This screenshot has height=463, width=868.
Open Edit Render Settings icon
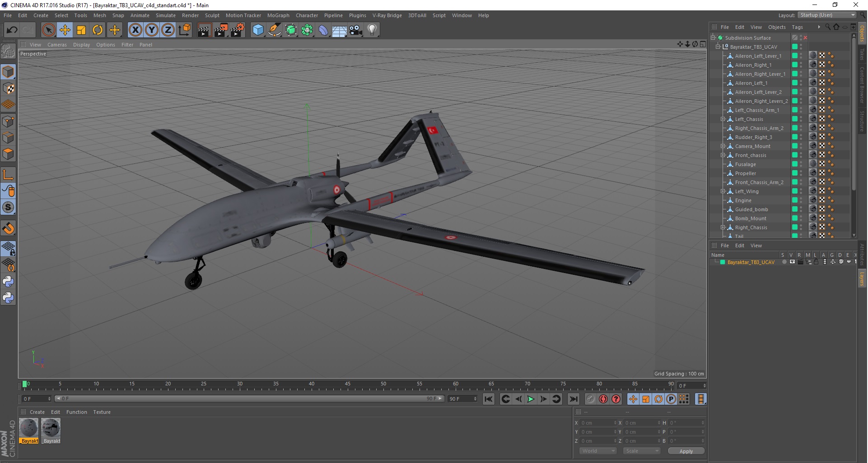(238, 30)
